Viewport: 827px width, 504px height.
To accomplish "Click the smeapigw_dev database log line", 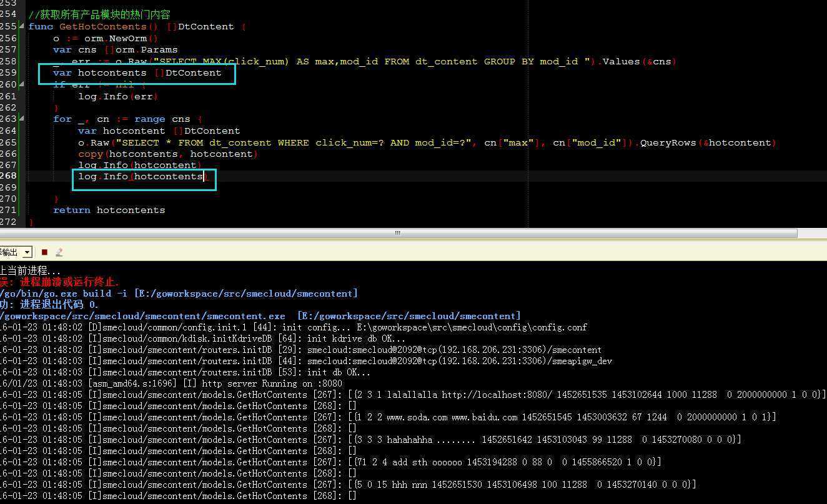I will (x=306, y=361).
